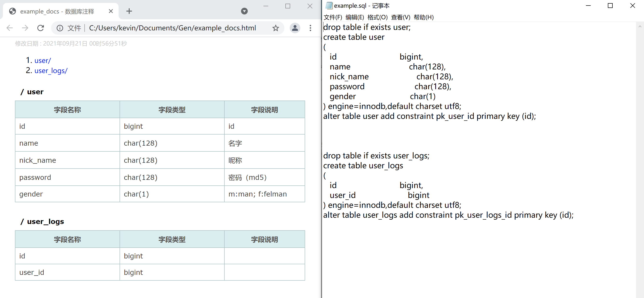Open Chrome three-dot menu
644x298 pixels.
click(x=310, y=28)
